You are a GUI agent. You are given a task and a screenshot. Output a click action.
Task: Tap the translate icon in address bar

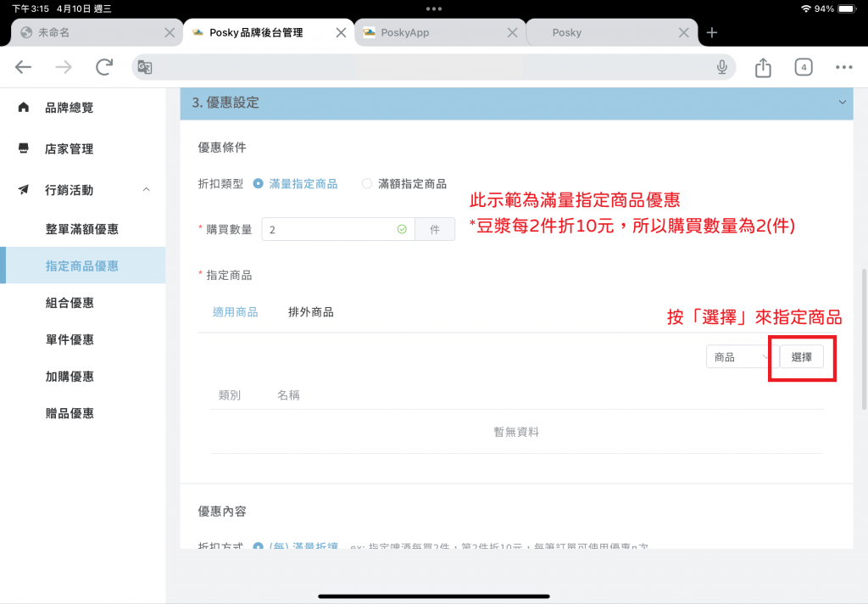(x=145, y=67)
